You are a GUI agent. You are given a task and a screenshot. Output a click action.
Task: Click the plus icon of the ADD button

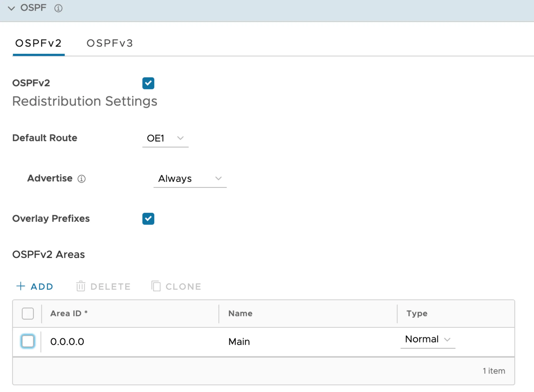tap(21, 286)
